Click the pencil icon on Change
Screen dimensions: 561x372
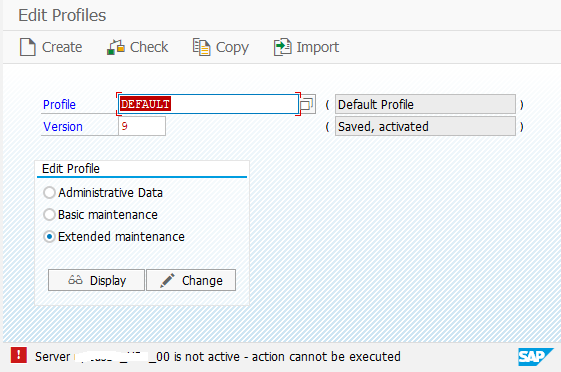[167, 280]
